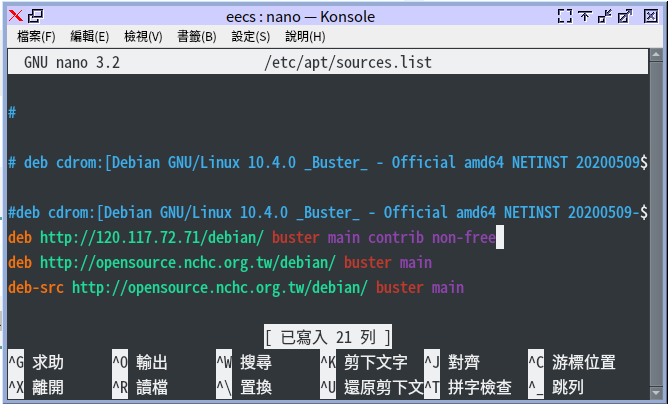Viewport: 668px width, 404px height.
Task: Click the ^O 輸出 write-out shortcut label
Action: coord(140,362)
